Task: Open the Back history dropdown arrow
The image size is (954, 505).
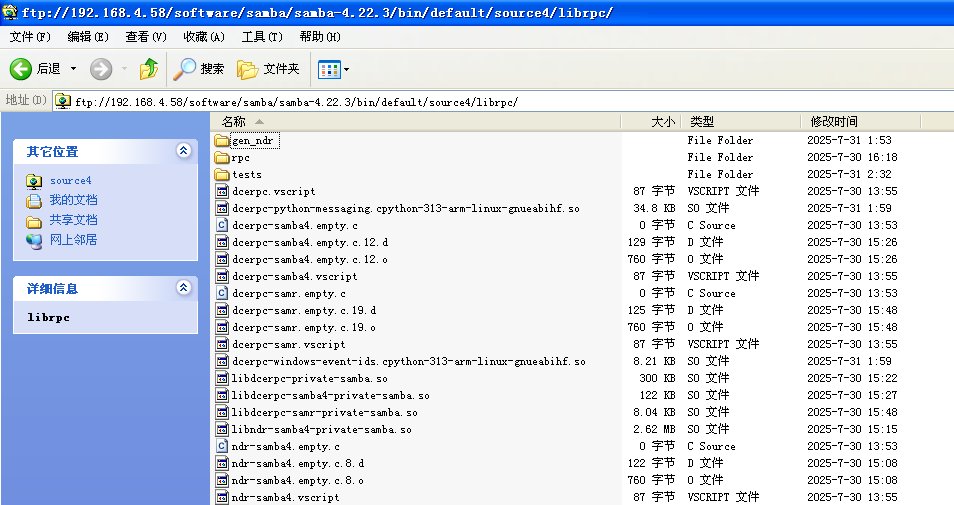Action: [73, 69]
